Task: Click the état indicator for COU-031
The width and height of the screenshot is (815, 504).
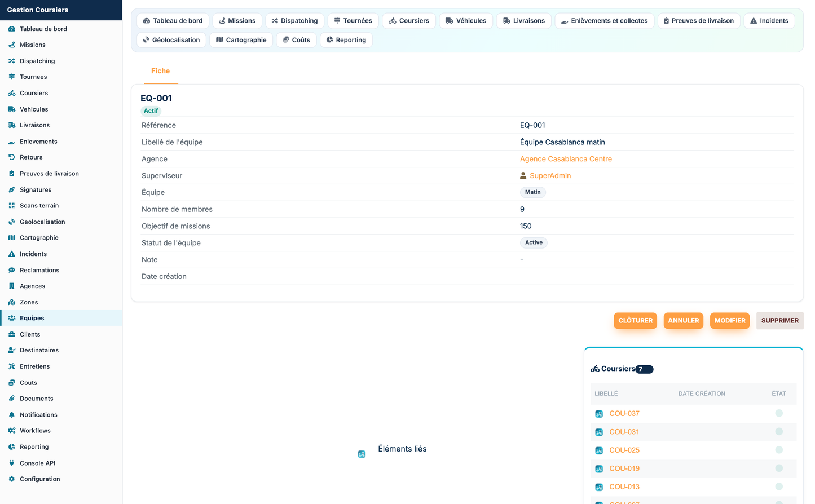Action: pyautogui.click(x=779, y=432)
